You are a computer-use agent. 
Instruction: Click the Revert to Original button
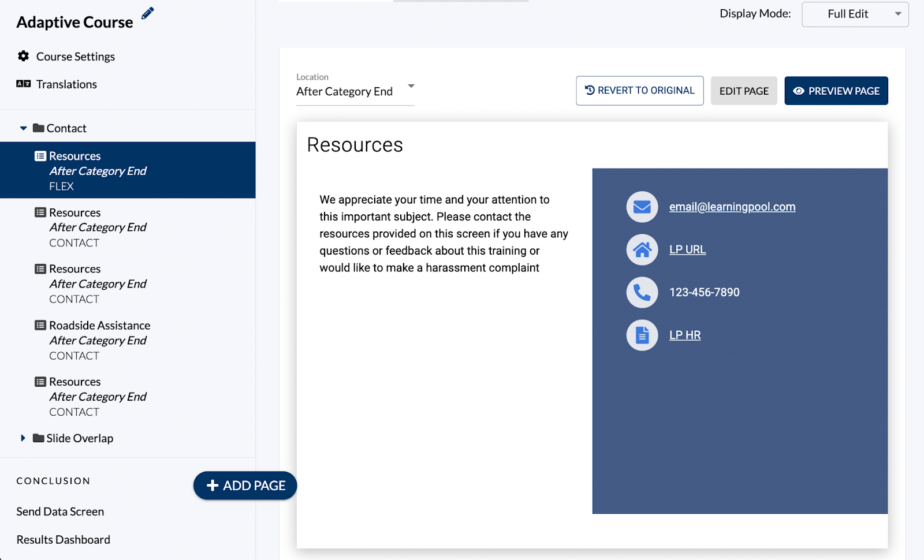coord(640,91)
